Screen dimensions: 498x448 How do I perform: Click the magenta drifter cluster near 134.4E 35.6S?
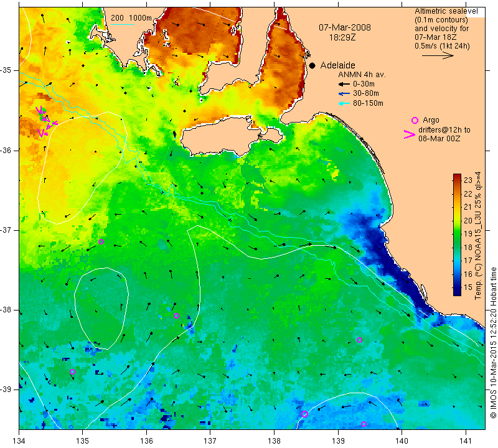(45, 121)
